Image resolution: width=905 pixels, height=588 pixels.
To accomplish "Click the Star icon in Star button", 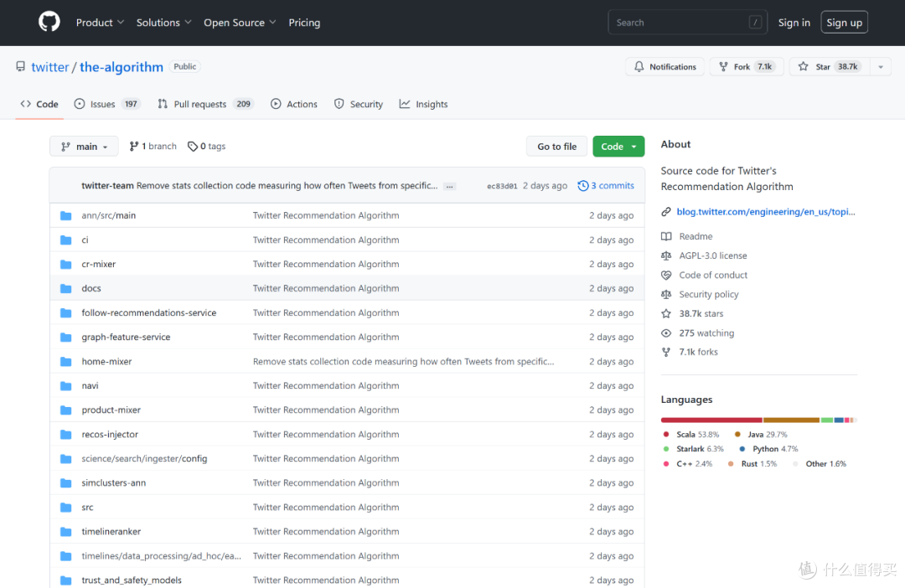I will 803,66.
